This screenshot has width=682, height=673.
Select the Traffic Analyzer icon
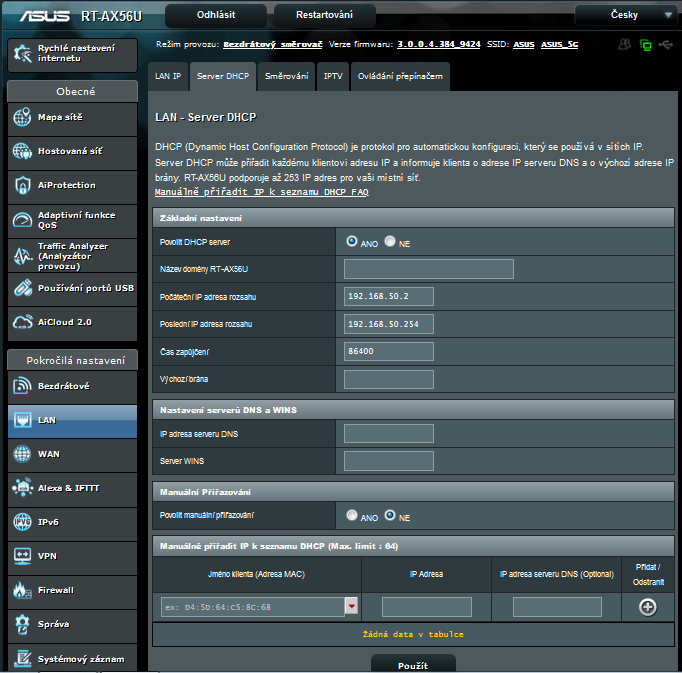coord(22,255)
